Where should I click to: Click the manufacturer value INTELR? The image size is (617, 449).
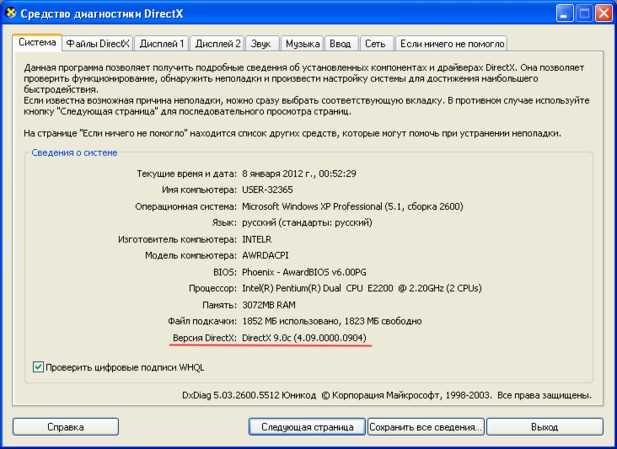257,239
